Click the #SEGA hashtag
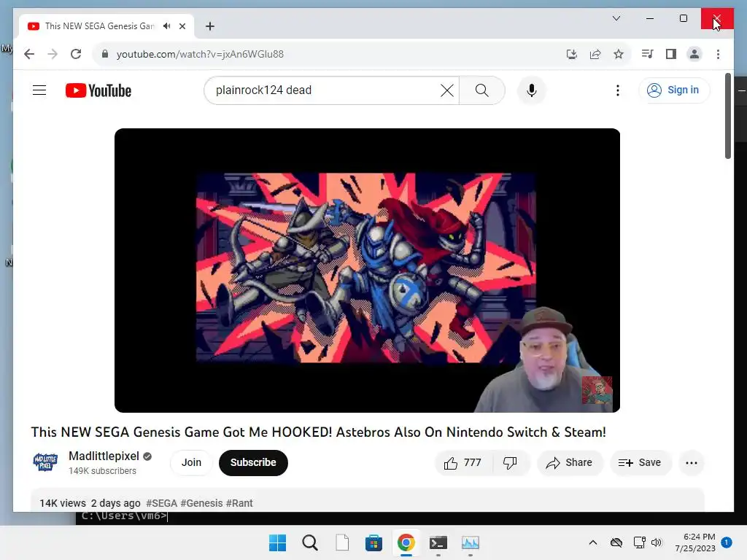The height and width of the screenshot is (560, 747). [161, 503]
